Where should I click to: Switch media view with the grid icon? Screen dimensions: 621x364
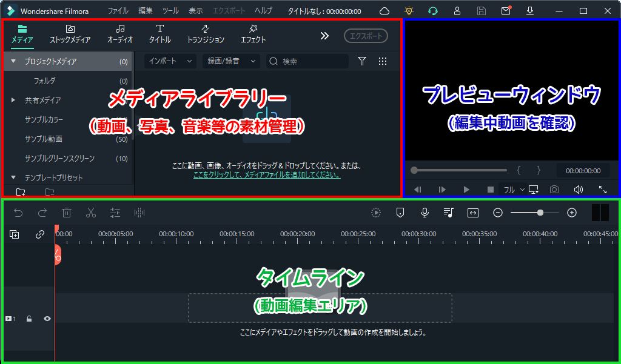383,61
